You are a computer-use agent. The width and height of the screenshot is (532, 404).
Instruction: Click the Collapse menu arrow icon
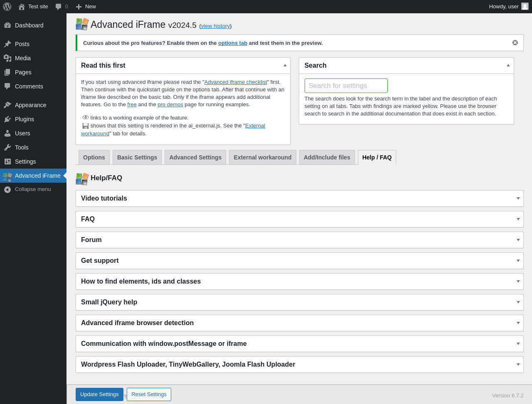tap(7, 189)
